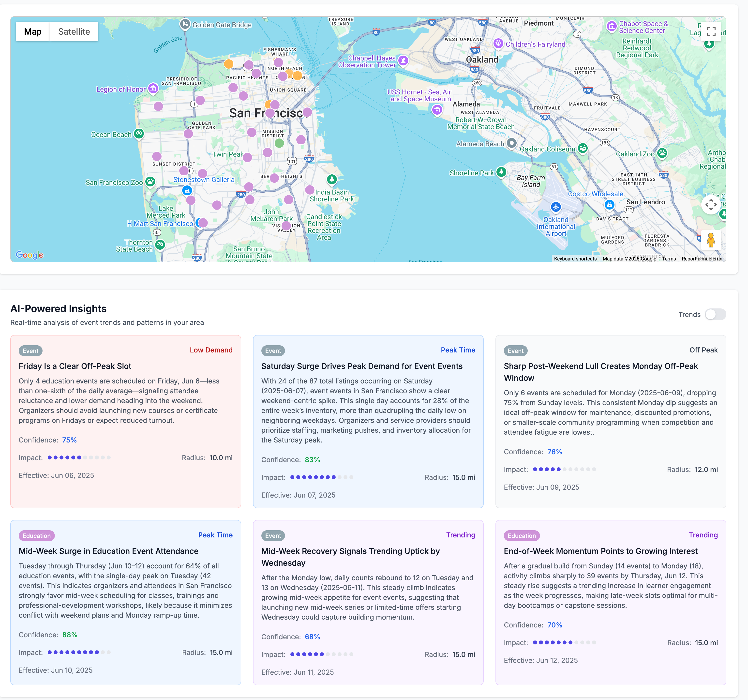The width and height of the screenshot is (748, 700).
Task: Click the Radius 12.0 mi value
Action: tap(706, 469)
